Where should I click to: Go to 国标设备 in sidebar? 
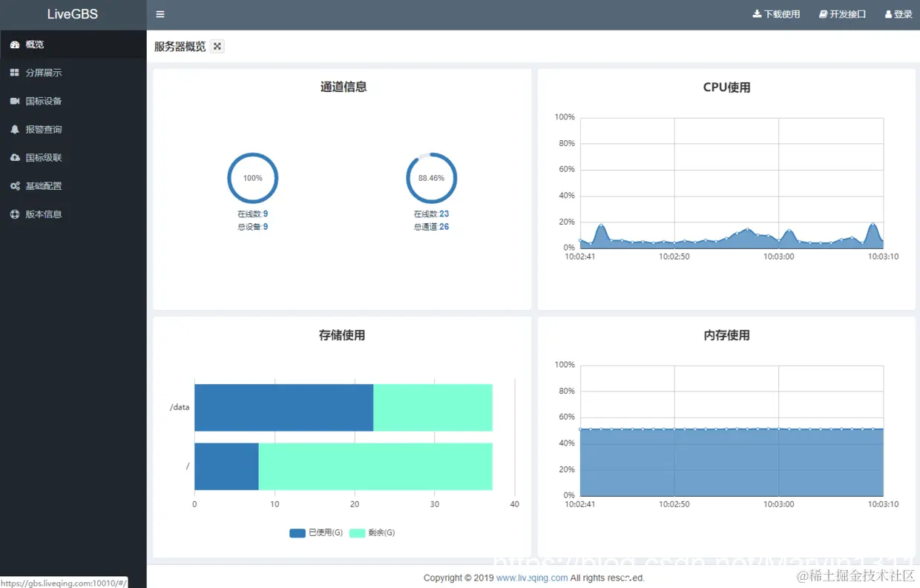[73, 101]
